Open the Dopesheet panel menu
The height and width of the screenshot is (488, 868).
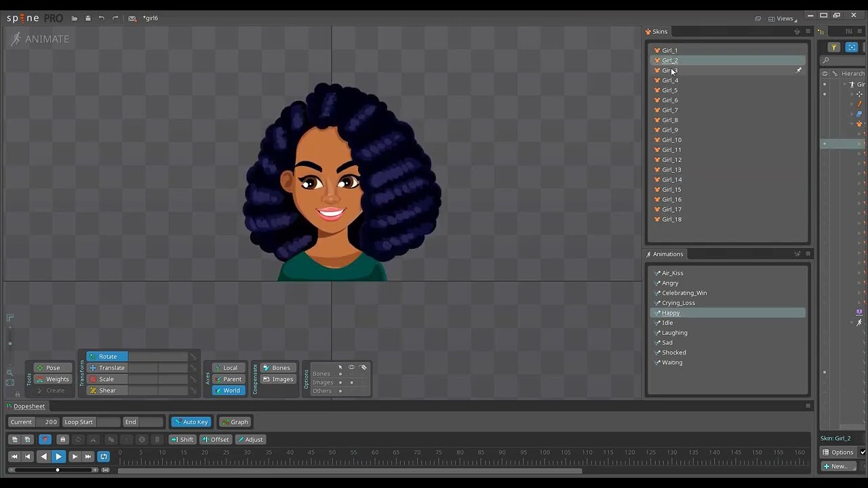pos(808,406)
